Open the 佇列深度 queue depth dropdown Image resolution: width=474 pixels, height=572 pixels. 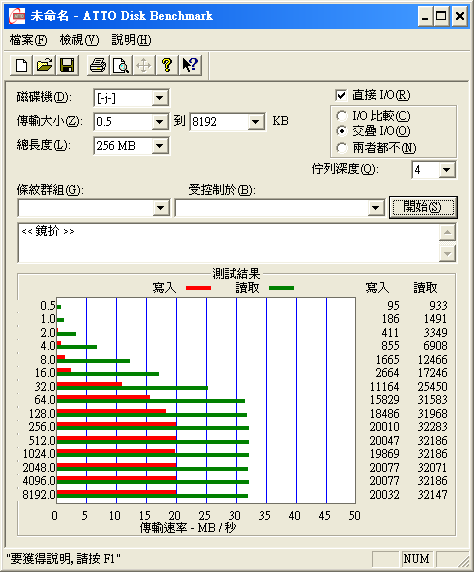point(447,170)
